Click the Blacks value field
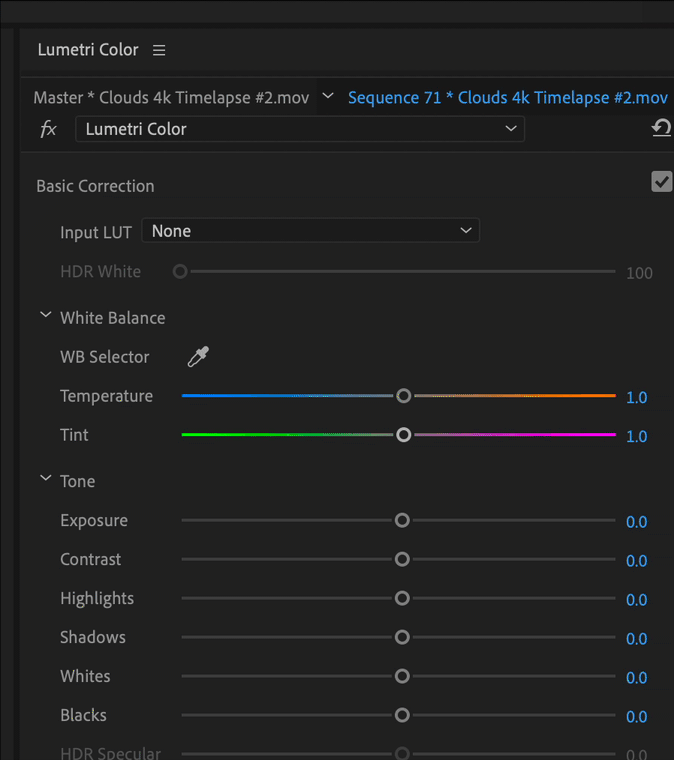This screenshot has width=674, height=760. click(636, 717)
